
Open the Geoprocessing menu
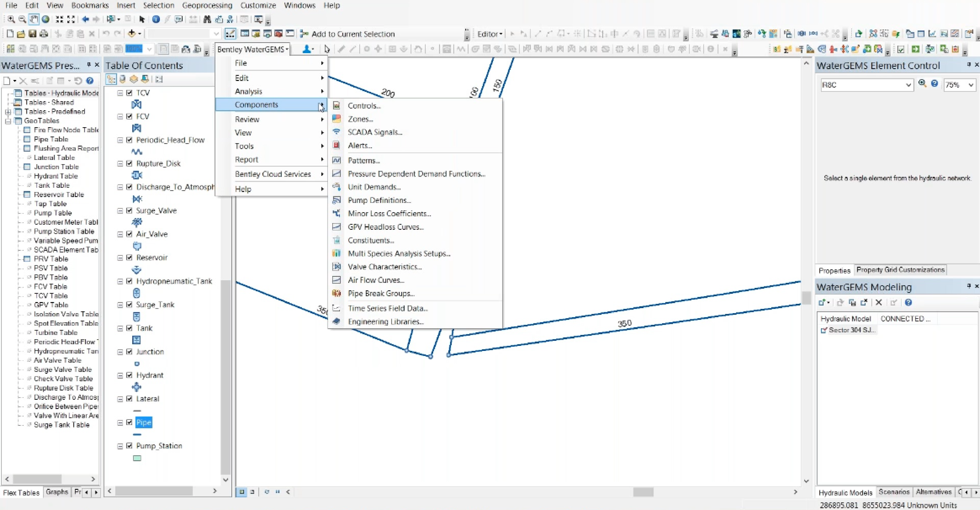[207, 5]
